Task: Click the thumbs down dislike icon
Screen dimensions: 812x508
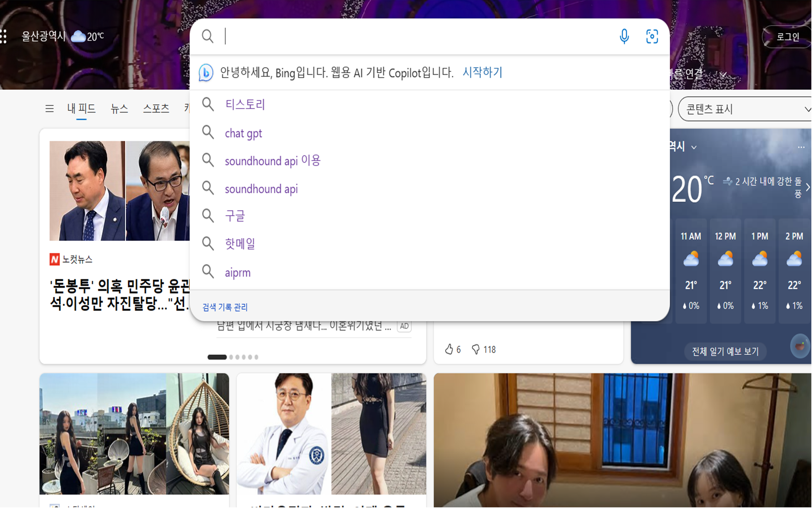Action: [476, 349]
